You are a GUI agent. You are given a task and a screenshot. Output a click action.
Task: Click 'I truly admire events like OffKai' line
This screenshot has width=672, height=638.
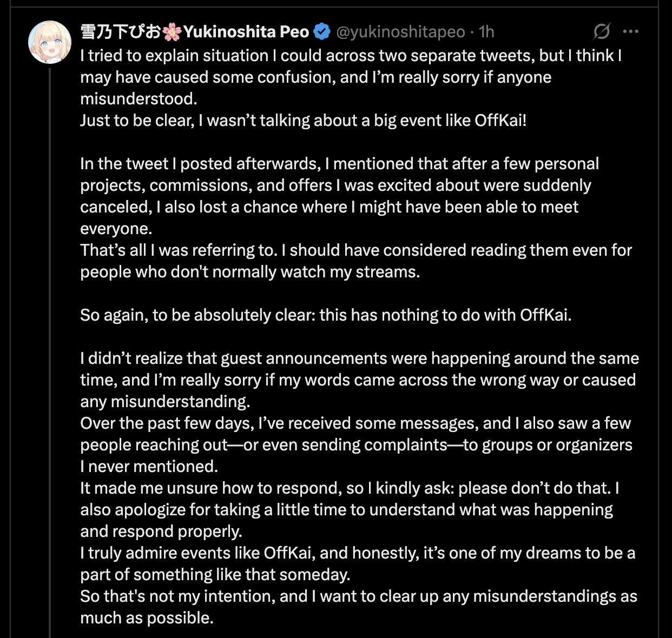(358, 563)
